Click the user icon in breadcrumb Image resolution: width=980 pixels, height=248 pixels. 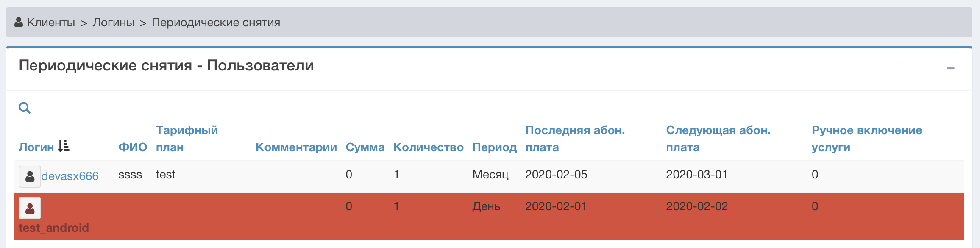click(x=19, y=22)
